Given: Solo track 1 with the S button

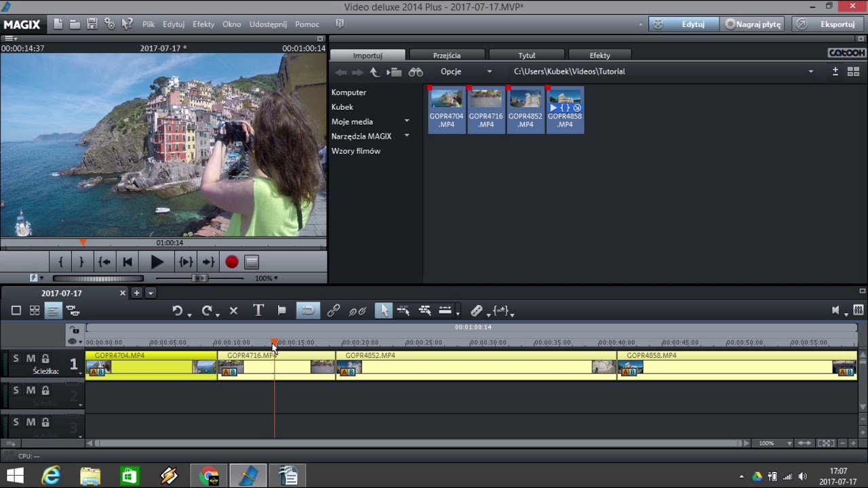Looking at the screenshot, I should [x=16, y=359].
